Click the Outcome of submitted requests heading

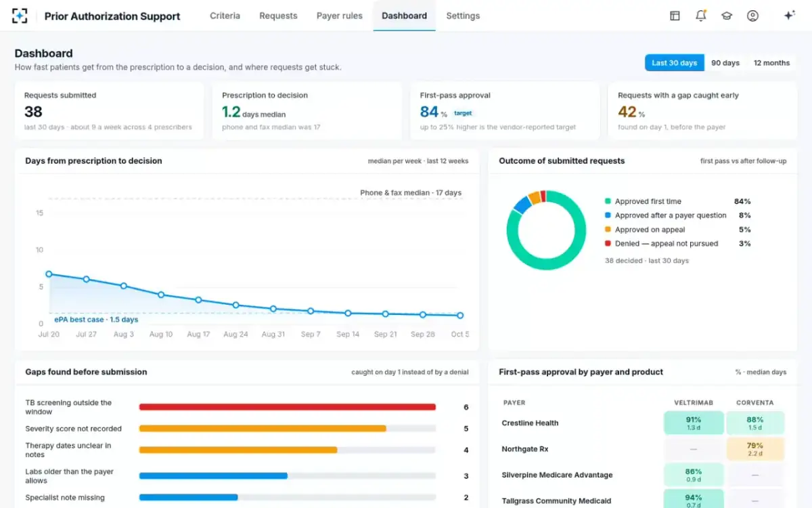[x=562, y=161]
